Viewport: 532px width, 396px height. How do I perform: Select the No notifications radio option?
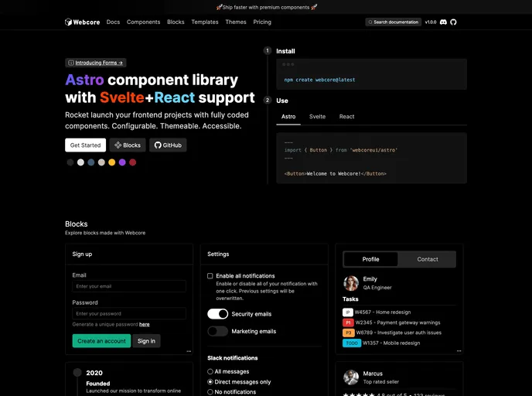[x=210, y=392]
